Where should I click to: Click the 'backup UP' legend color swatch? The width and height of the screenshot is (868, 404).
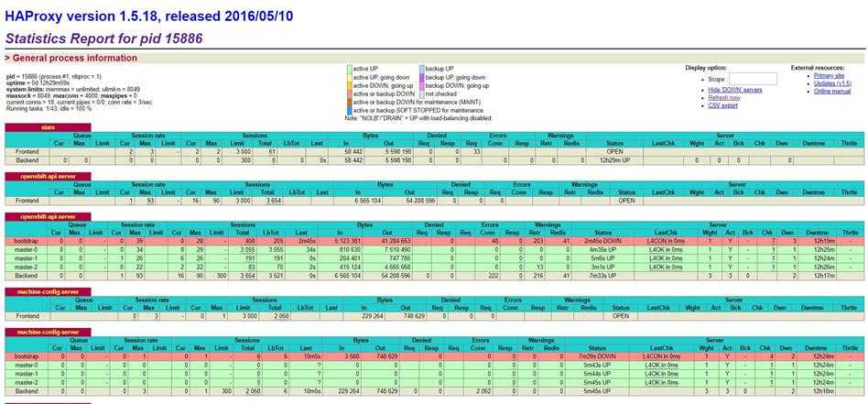point(421,69)
